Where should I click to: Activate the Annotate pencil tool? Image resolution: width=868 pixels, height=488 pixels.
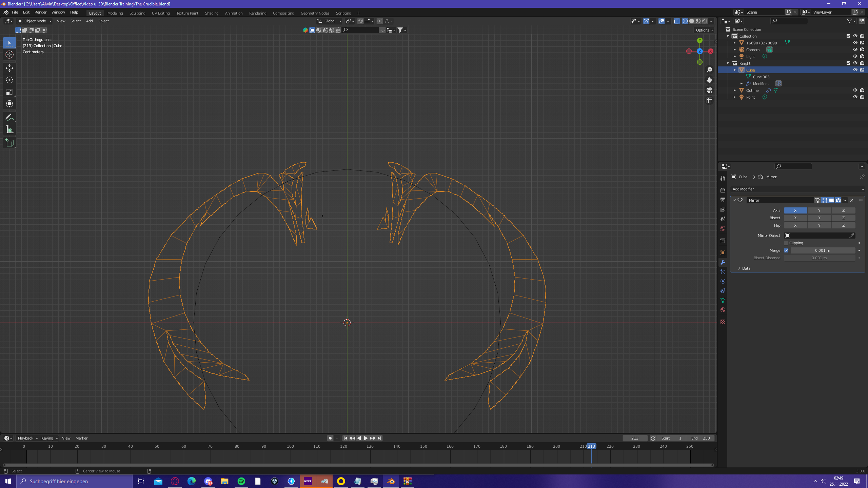9,118
